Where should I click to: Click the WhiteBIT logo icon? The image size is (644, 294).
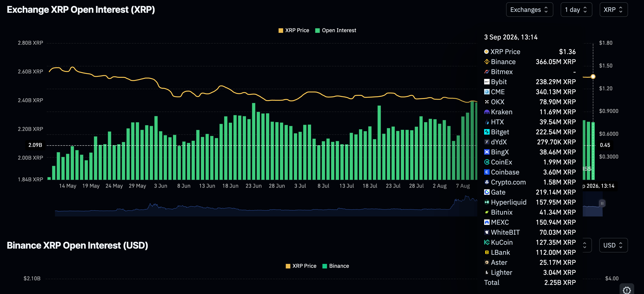[x=486, y=232]
